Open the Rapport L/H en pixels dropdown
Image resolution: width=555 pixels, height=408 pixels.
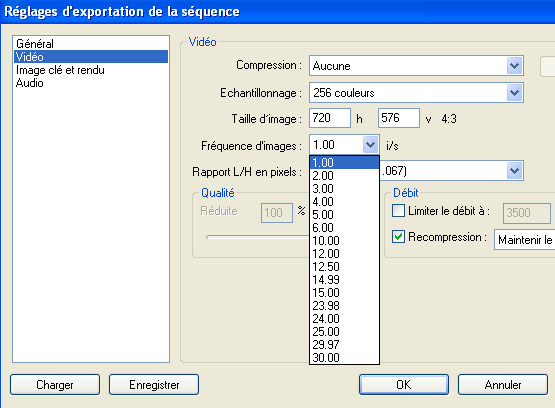(514, 171)
